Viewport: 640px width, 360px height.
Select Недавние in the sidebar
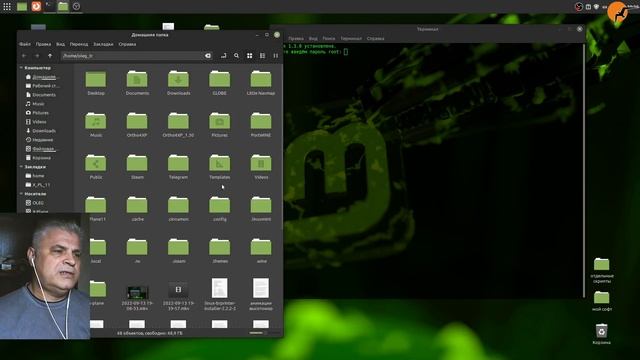(x=41, y=140)
